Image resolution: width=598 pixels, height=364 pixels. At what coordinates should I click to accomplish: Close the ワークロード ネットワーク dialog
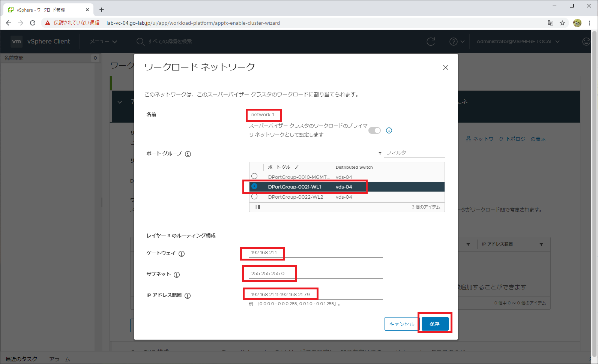pyautogui.click(x=445, y=67)
